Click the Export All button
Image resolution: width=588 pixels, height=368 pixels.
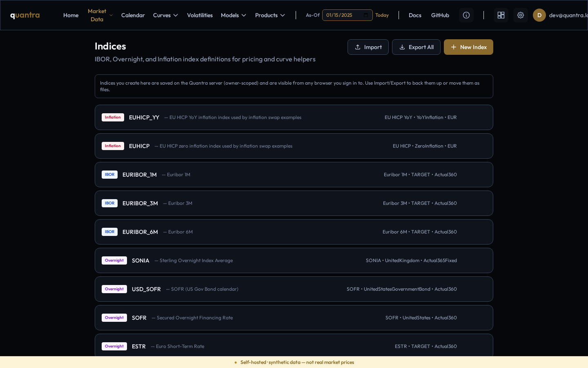416,47
